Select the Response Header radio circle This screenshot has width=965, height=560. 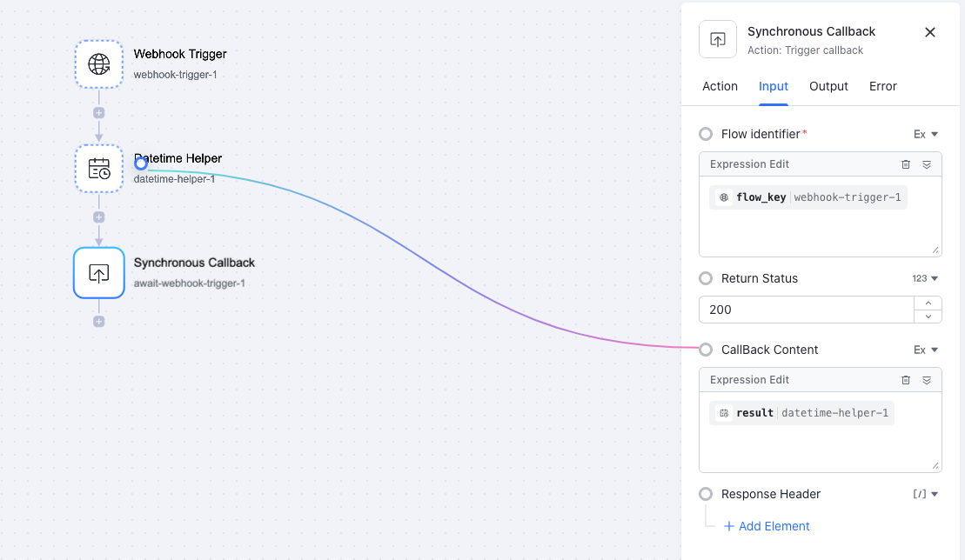[x=705, y=494]
